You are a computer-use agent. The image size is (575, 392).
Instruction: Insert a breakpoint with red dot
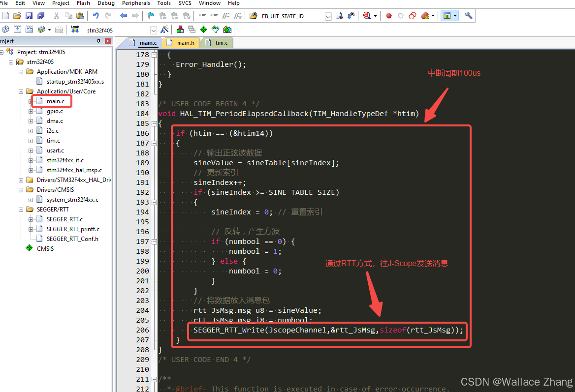[389, 16]
